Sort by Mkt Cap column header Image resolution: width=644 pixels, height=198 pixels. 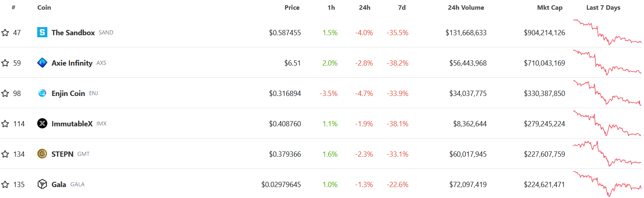pyautogui.click(x=549, y=8)
